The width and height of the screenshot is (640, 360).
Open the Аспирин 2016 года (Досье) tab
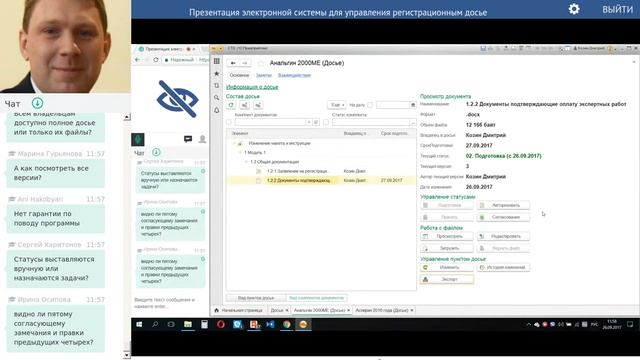(382, 311)
